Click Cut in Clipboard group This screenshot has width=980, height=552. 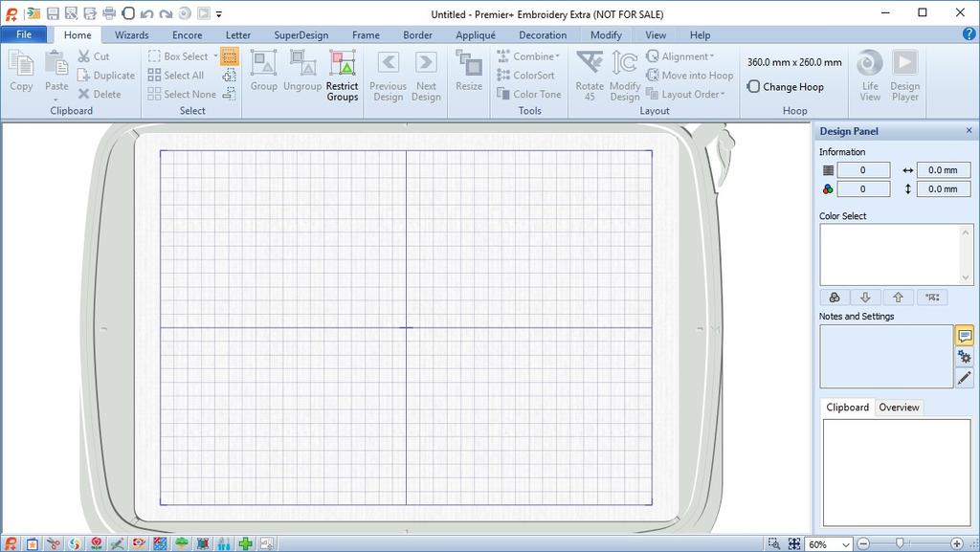(93, 56)
